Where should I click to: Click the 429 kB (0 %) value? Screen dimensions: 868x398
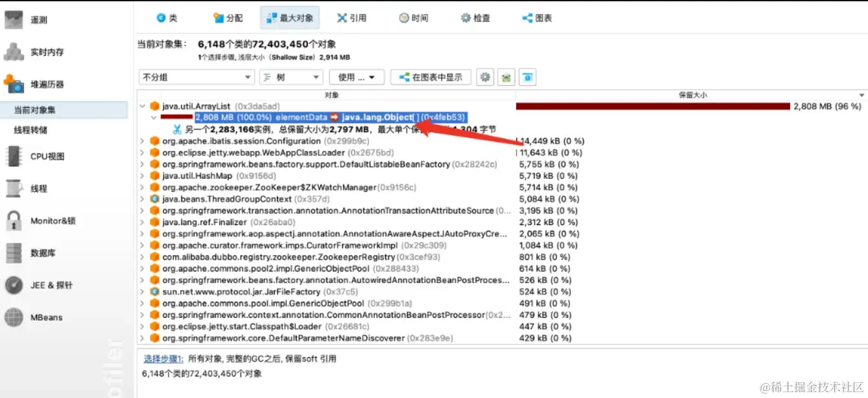545,338
